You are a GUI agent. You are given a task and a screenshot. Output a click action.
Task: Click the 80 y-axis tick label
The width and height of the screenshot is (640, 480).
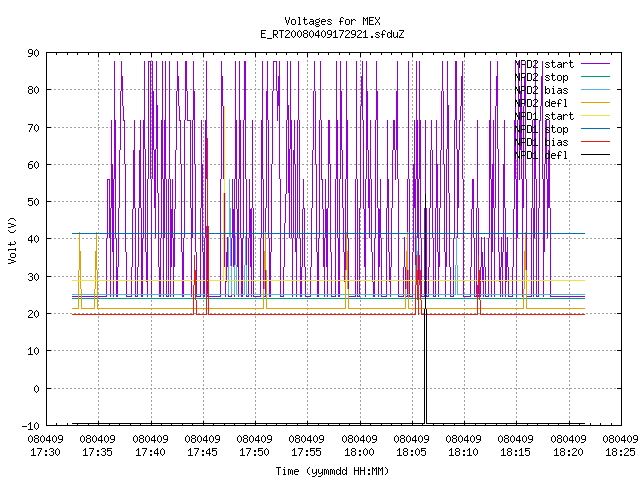pos(33,90)
